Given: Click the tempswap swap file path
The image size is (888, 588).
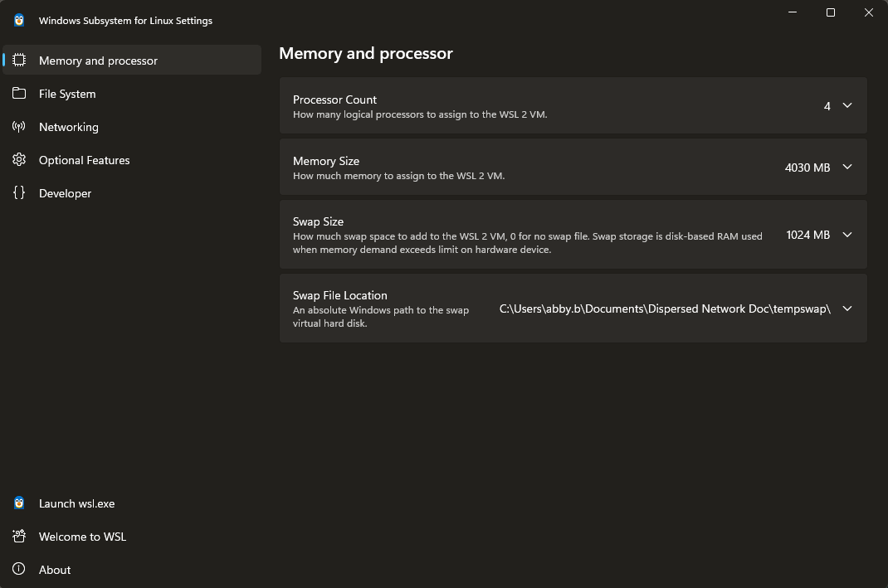Looking at the screenshot, I should click(x=665, y=309).
